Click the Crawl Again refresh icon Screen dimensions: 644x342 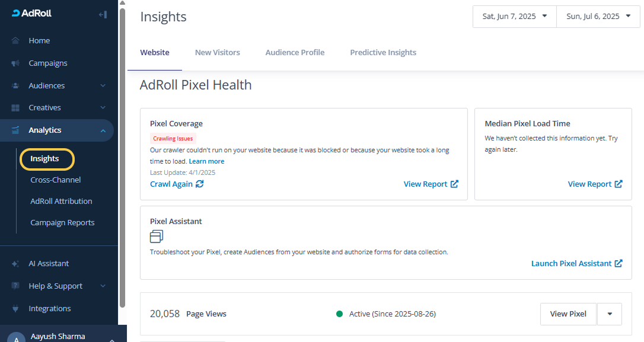pos(200,184)
